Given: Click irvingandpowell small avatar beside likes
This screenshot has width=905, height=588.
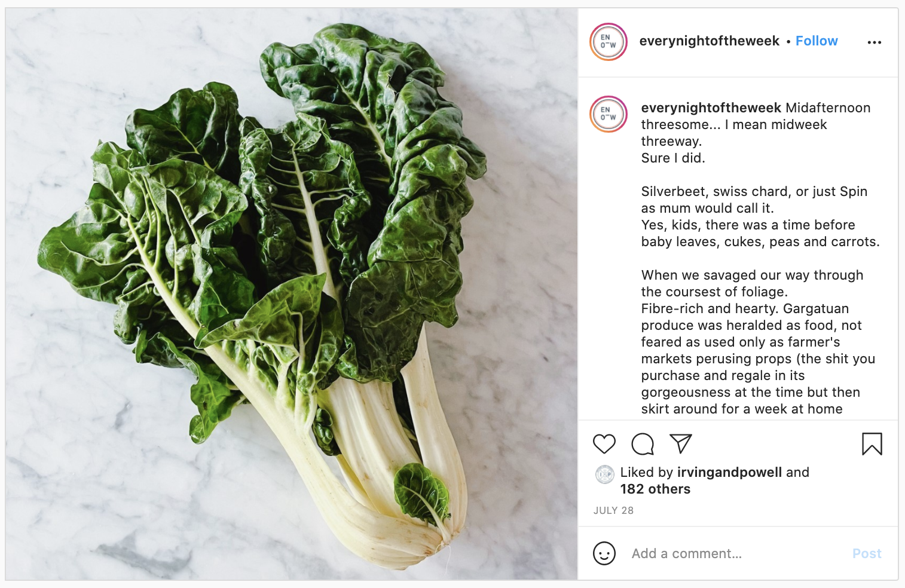Looking at the screenshot, I should 605,474.
